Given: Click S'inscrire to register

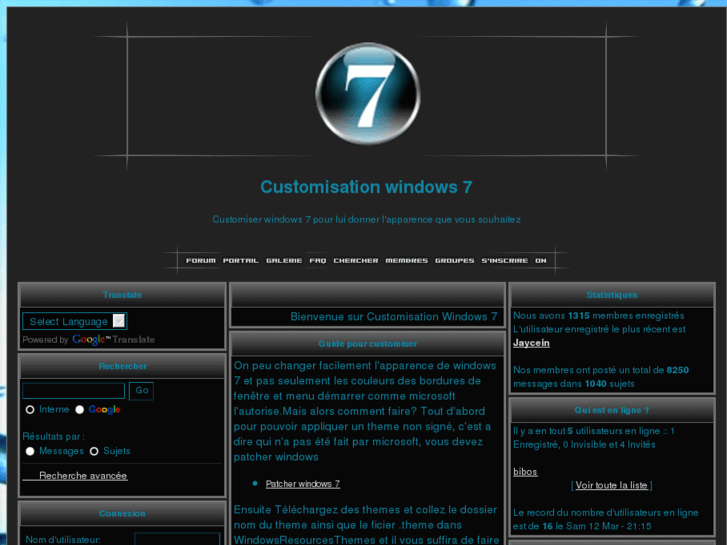Looking at the screenshot, I should [x=504, y=261].
